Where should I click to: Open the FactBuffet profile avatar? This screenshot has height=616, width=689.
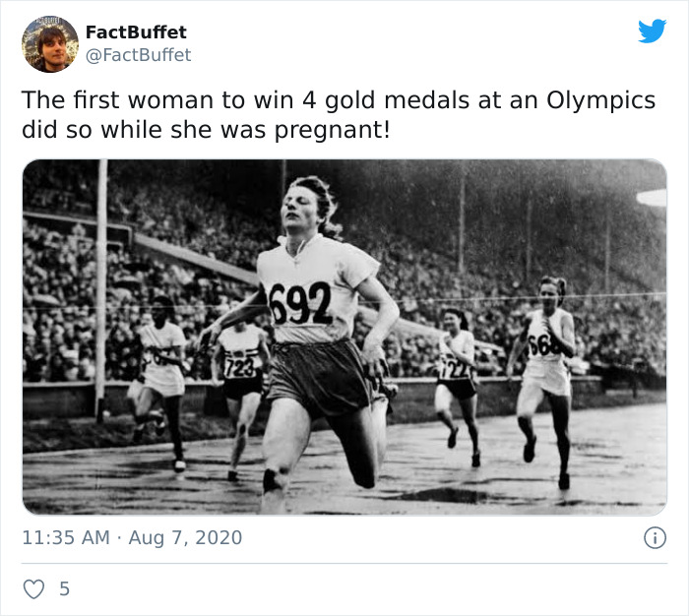point(50,44)
